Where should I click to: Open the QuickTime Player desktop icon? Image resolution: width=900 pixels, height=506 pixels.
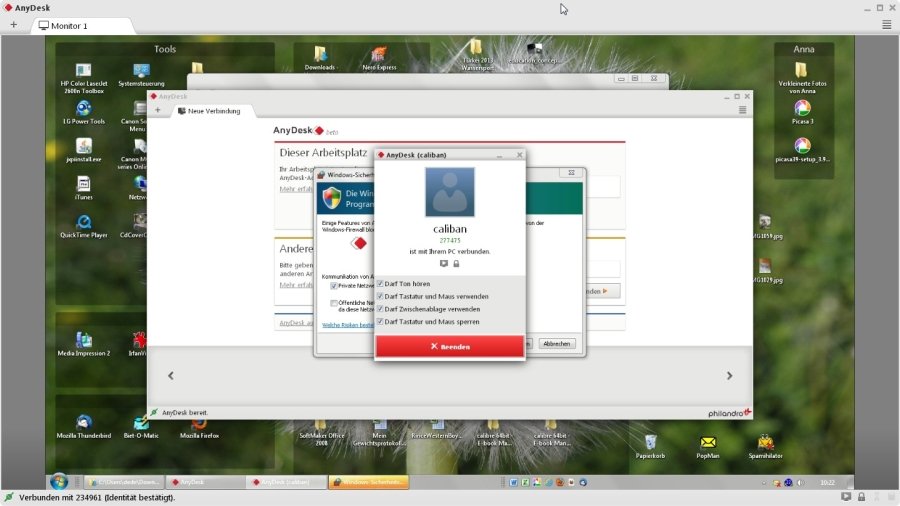pyautogui.click(x=84, y=226)
